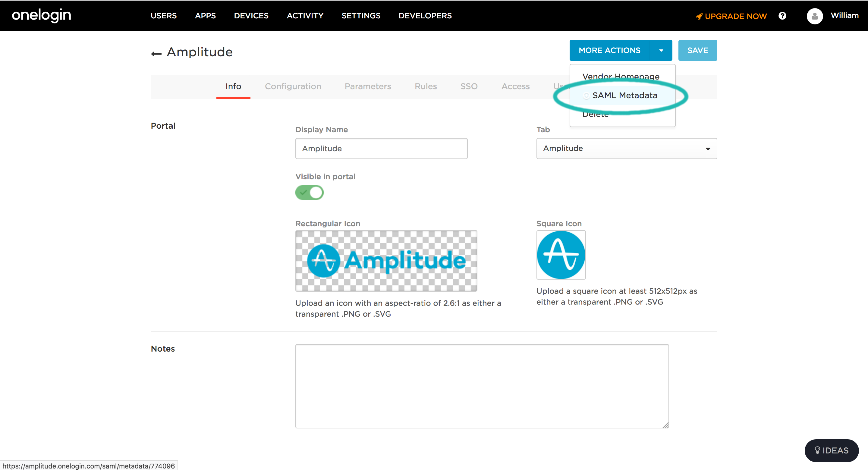Click the William user avatar icon

(x=814, y=16)
